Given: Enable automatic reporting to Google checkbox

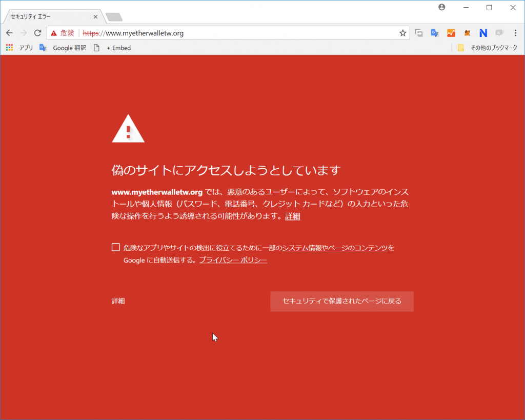Looking at the screenshot, I should point(115,247).
